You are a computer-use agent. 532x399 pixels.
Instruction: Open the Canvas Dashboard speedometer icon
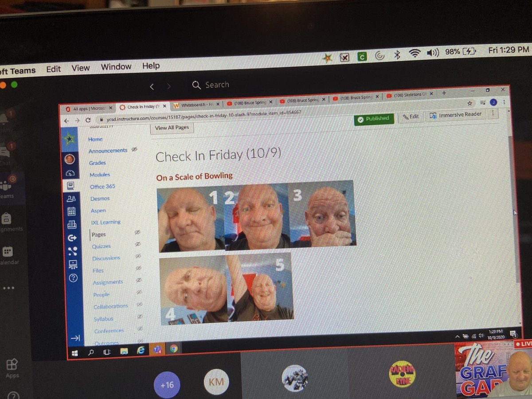click(70, 173)
